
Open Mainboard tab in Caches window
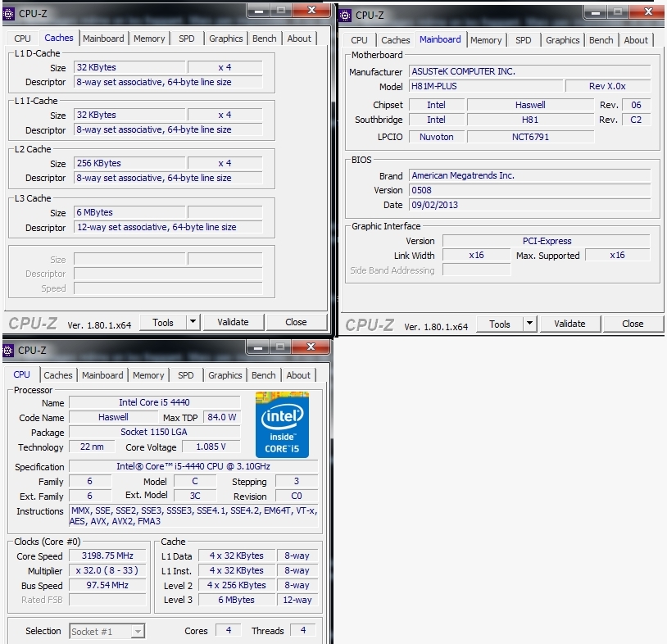point(103,39)
